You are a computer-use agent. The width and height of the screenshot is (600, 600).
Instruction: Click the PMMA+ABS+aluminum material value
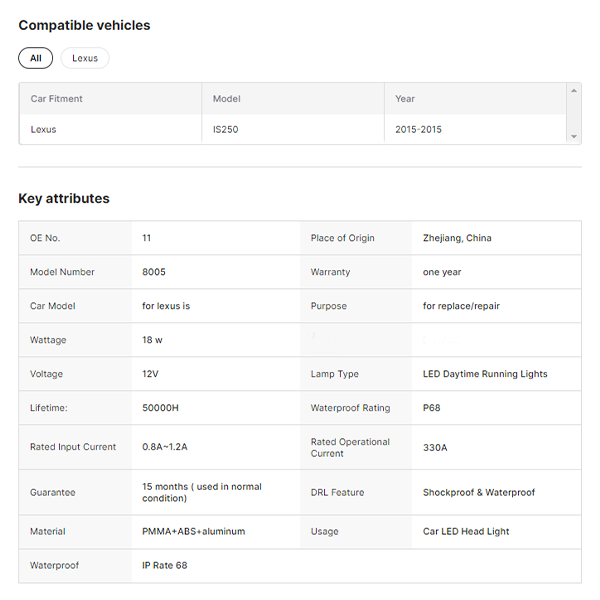193,531
